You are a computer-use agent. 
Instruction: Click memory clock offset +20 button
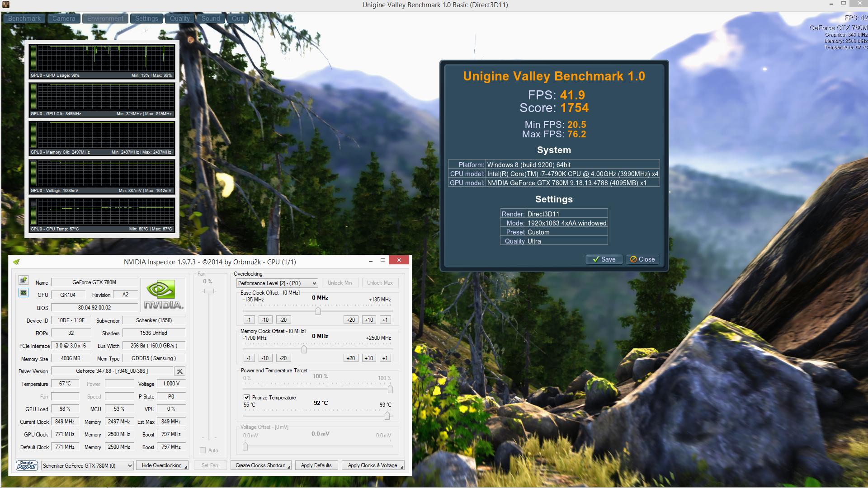click(351, 358)
